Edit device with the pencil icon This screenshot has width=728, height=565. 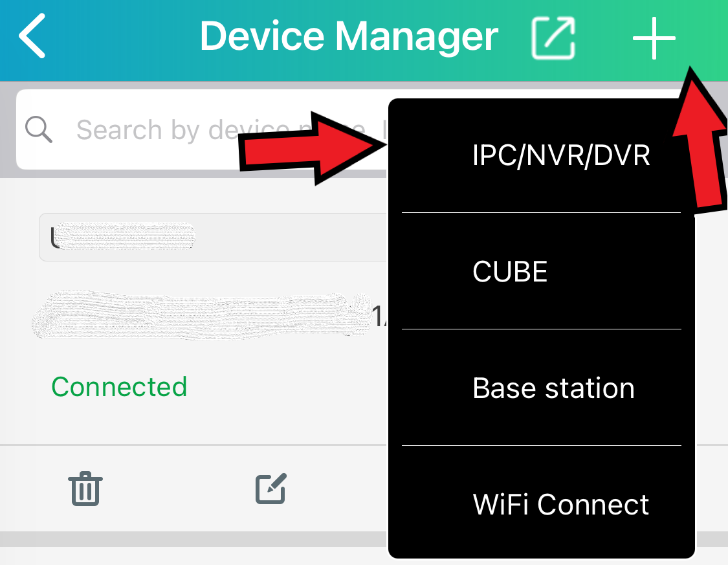coord(271,489)
